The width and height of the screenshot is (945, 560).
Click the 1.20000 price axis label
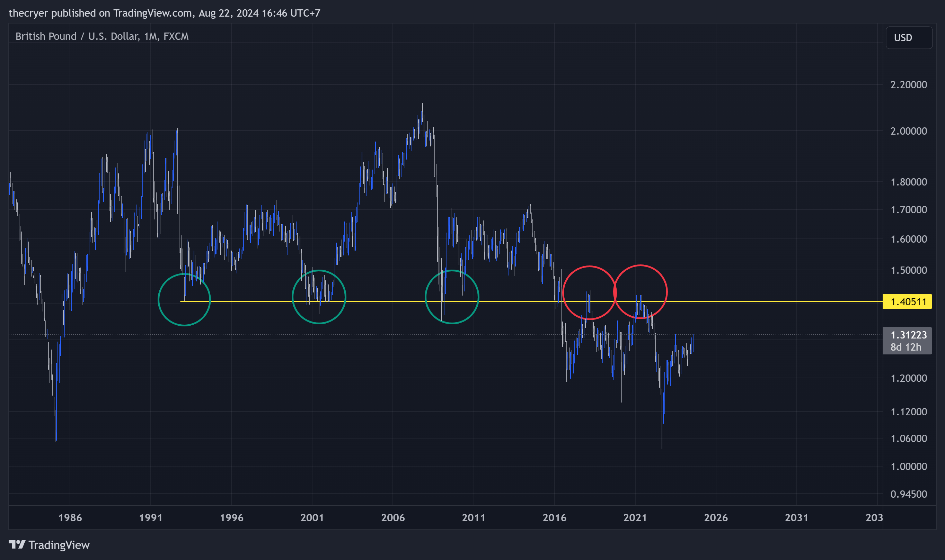point(908,378)
